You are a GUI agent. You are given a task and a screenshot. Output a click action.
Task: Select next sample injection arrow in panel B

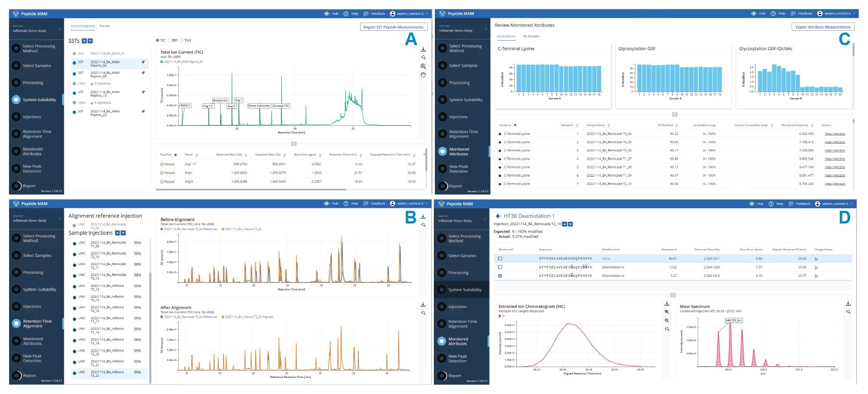123,233
